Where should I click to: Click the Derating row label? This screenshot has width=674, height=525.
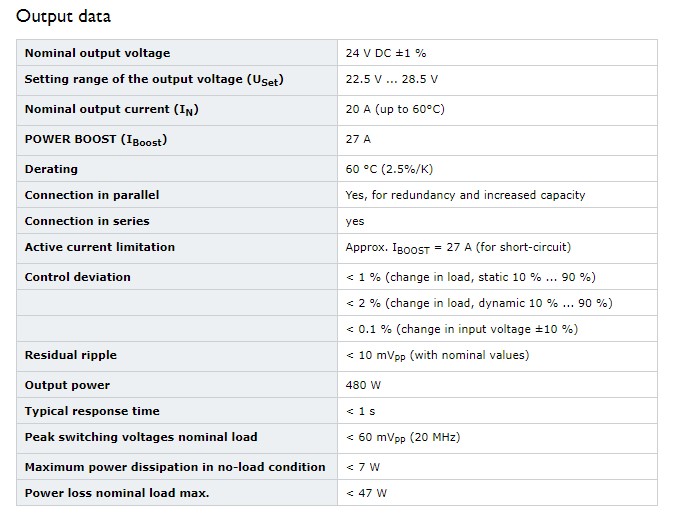51,169
